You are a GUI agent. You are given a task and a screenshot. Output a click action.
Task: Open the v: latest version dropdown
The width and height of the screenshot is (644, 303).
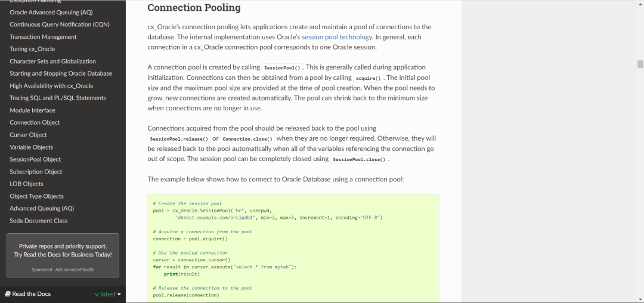click(x=108, y=294)
